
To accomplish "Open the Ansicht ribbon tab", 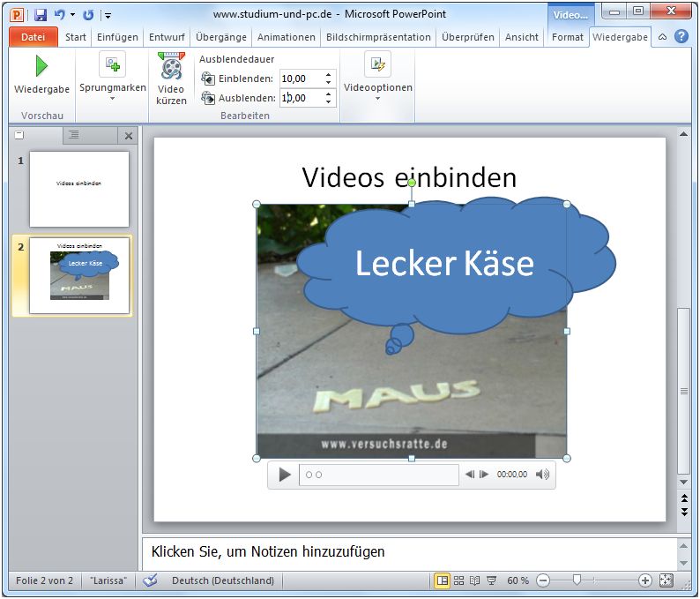I will (521, 37).
